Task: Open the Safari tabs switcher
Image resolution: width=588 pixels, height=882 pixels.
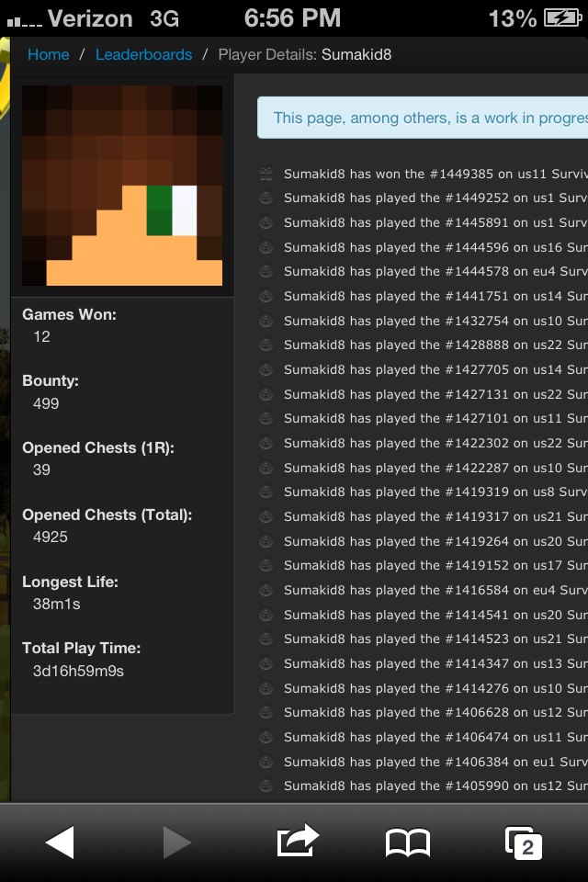Action: (524, 842)
